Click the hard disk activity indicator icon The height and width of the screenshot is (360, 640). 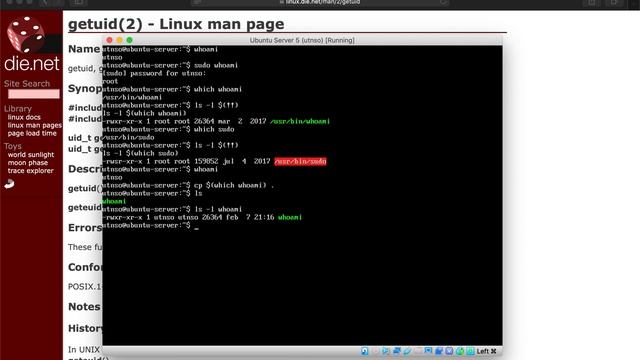tap(364, 351)
